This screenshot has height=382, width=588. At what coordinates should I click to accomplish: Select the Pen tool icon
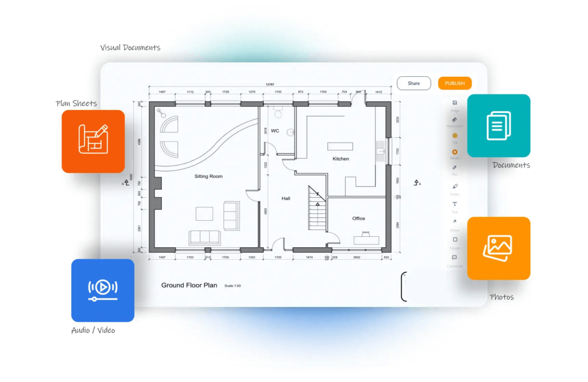click(x=455, y=168)
